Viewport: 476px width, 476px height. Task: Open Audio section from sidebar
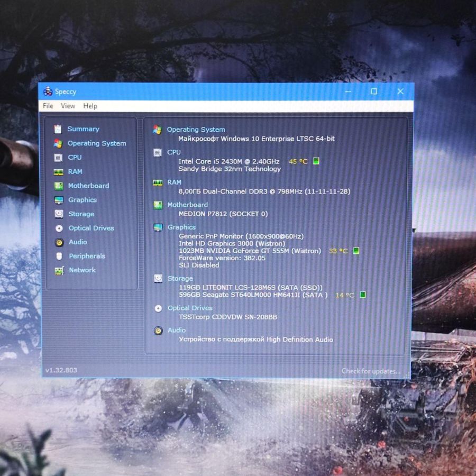tap(78, 242)
